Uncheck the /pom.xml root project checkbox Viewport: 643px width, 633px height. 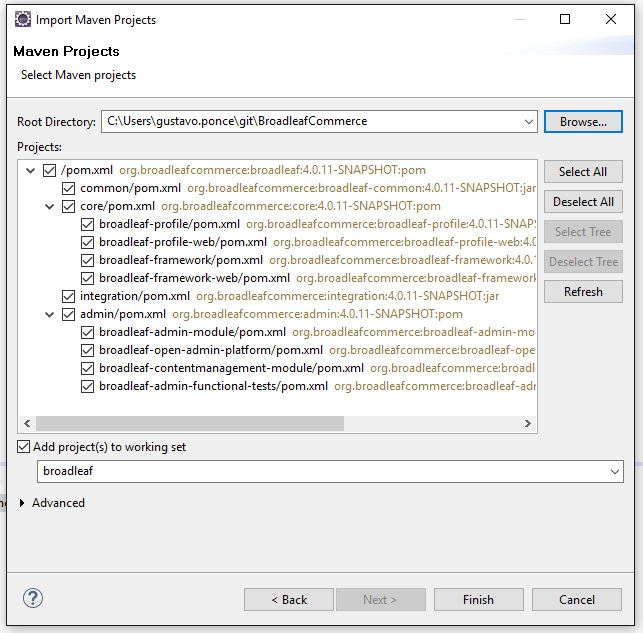[x=50, y=170]
